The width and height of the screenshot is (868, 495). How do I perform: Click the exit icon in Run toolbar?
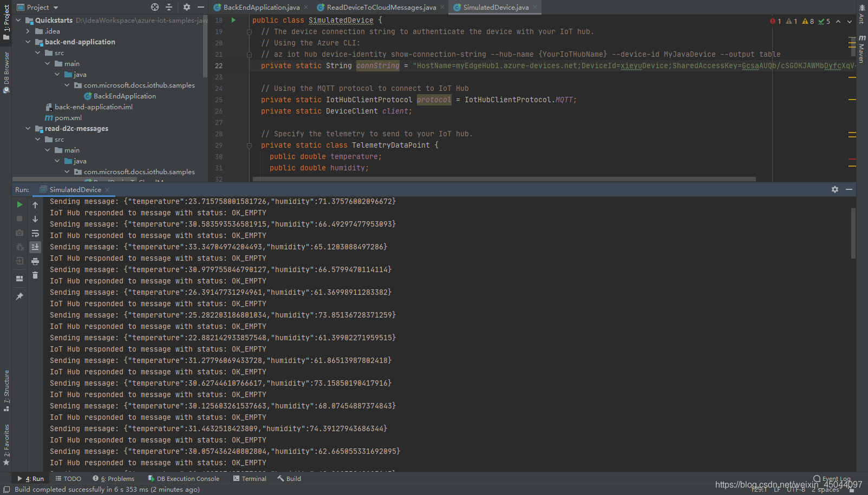point(19,261)
